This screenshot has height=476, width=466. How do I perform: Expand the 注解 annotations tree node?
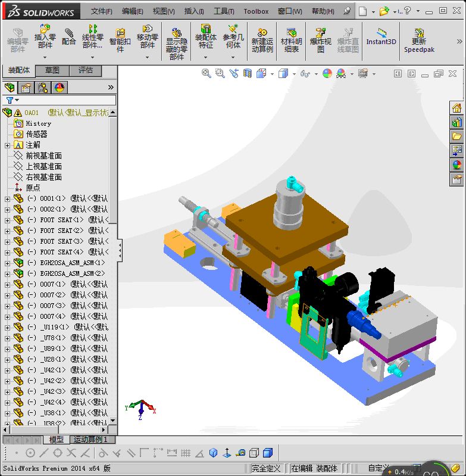(7, 145)
